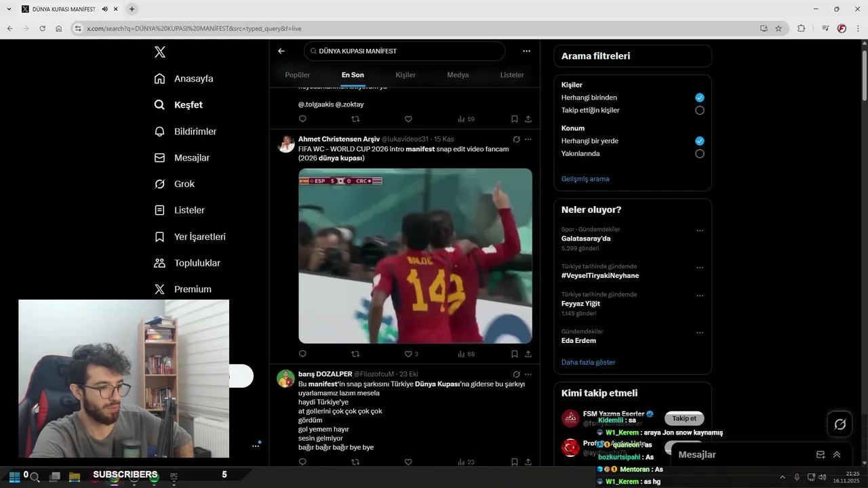Switch to Popüler tab

(298, 75)
